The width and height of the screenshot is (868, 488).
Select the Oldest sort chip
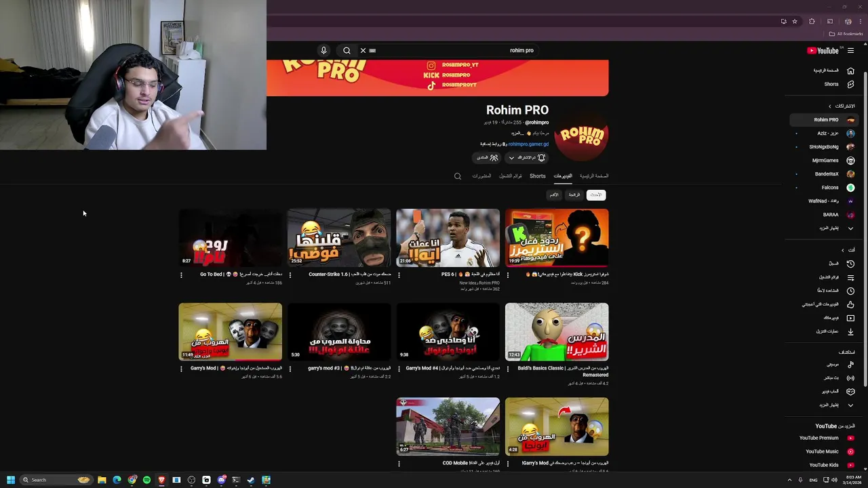[x=554, y=195]
